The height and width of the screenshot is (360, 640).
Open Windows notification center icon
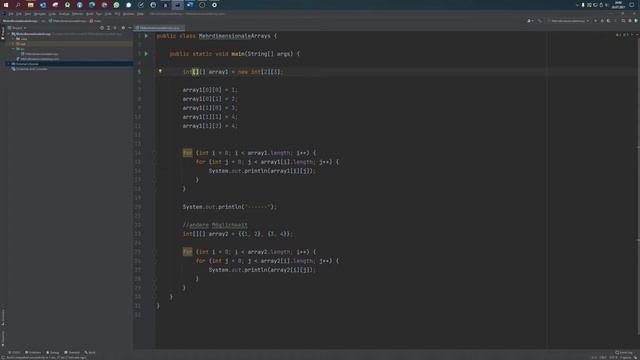(x=632, y=5)
